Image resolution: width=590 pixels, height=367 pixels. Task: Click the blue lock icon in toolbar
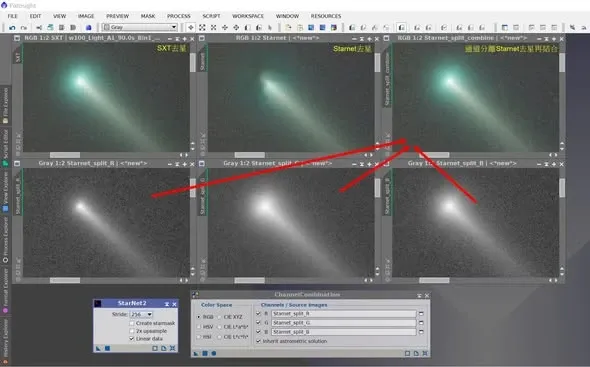[x=88, y=27]
